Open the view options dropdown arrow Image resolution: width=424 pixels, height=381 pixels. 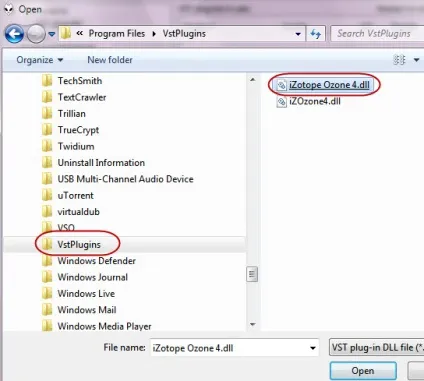416,60
